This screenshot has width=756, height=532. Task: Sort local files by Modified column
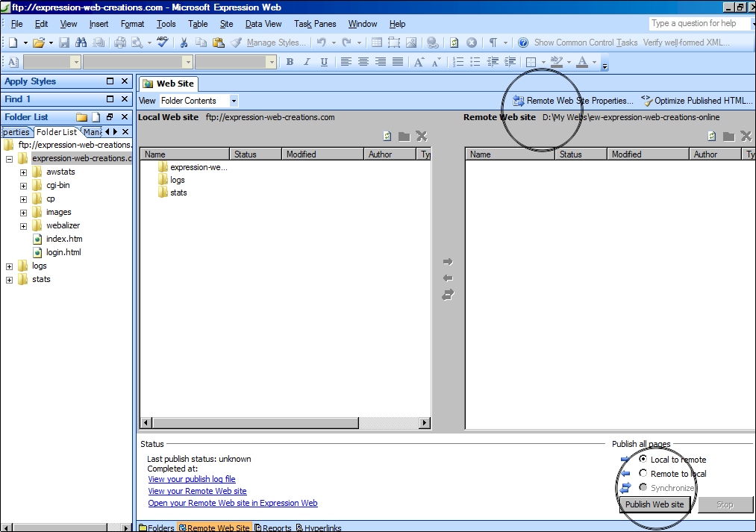322,154
